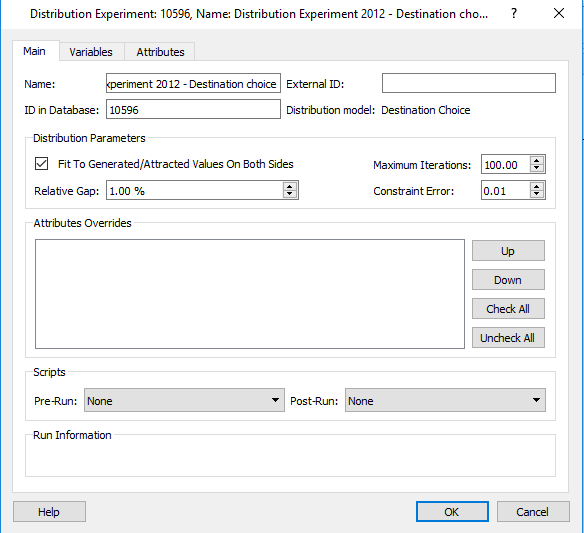
Task: Click the Destination Choice distribution model text
Action: [426, 110]
